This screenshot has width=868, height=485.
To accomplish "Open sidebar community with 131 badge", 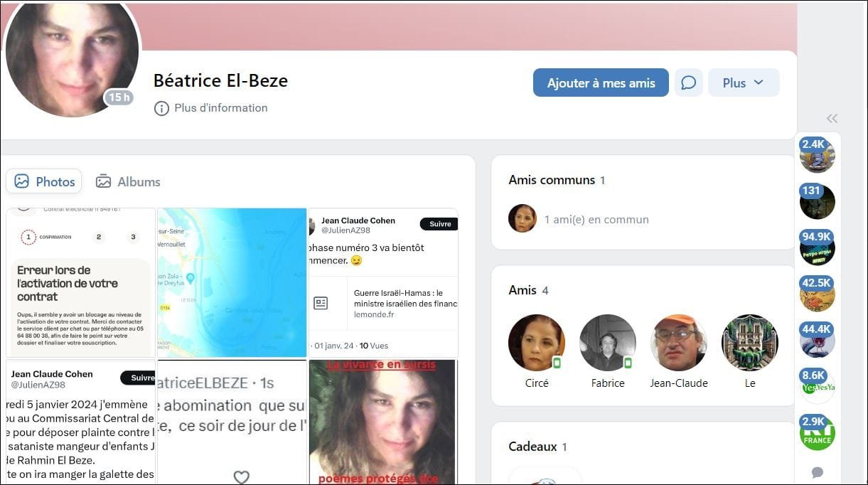I will (817, 201).
